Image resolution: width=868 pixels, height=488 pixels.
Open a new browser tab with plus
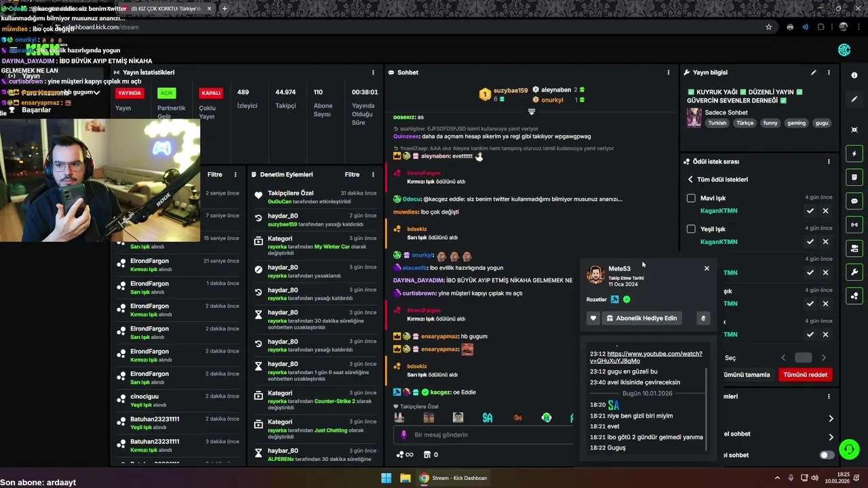click(224, 8)
